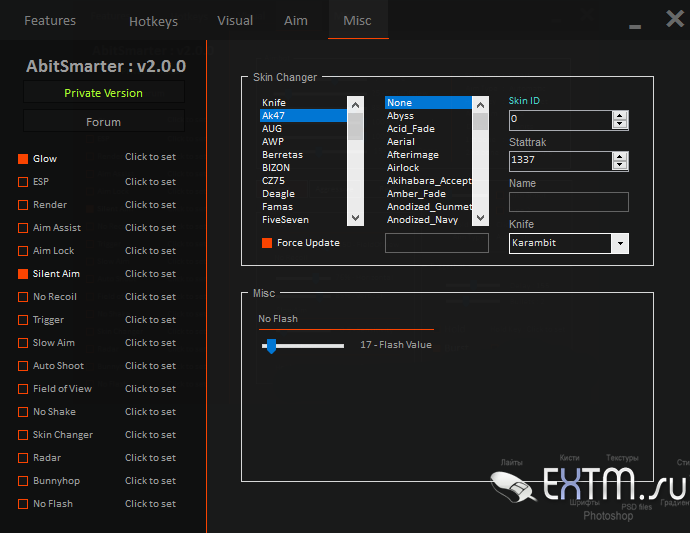690x533 pixels.
Task: Minimize the AbitSmarter window
Action: point(635,27)
